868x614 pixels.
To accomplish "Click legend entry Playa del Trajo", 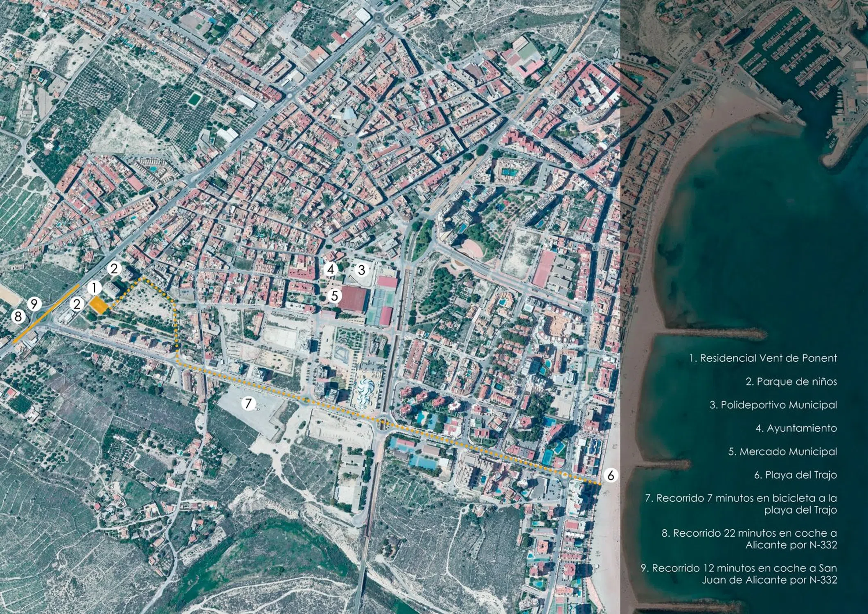I will point(795,475).
